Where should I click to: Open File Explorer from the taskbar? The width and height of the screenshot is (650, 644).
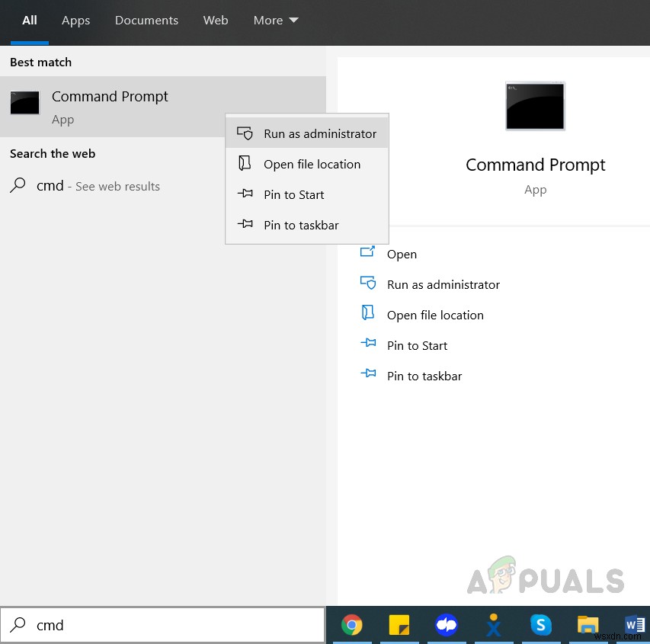(588, 625)
